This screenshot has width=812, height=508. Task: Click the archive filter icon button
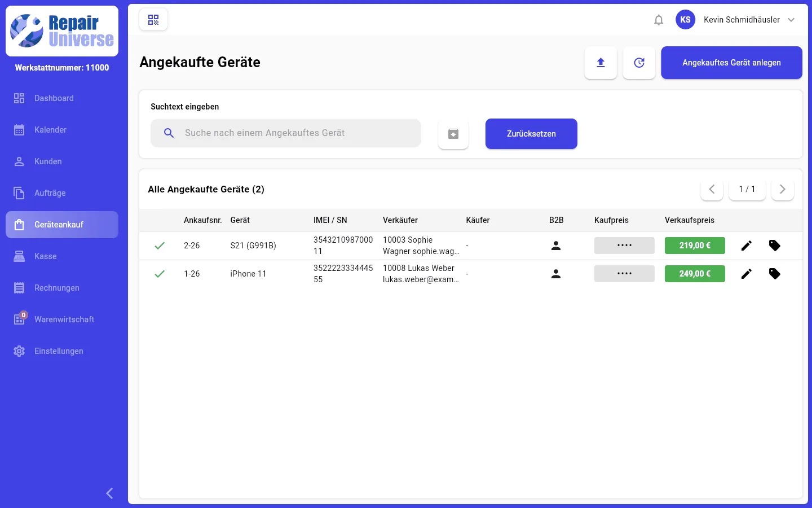[x=453, y=134]
